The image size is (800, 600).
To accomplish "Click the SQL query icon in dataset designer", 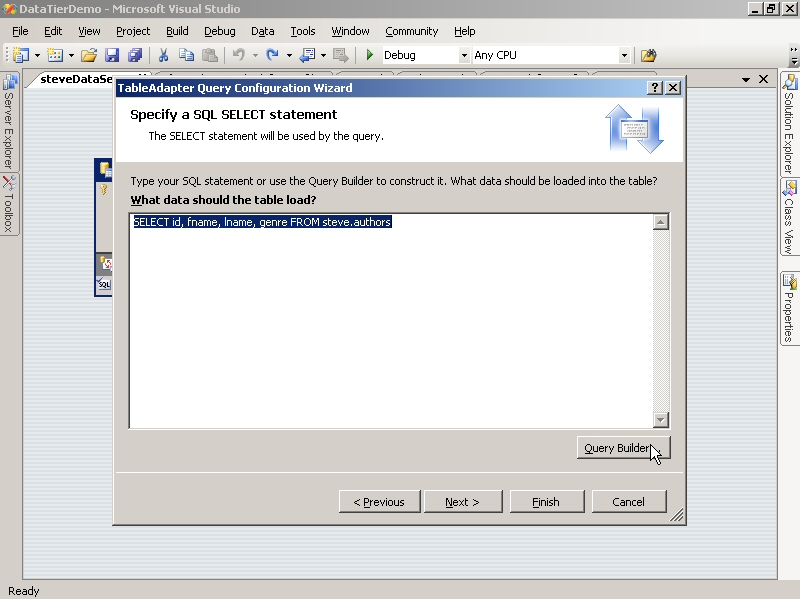I will point(104,284).
